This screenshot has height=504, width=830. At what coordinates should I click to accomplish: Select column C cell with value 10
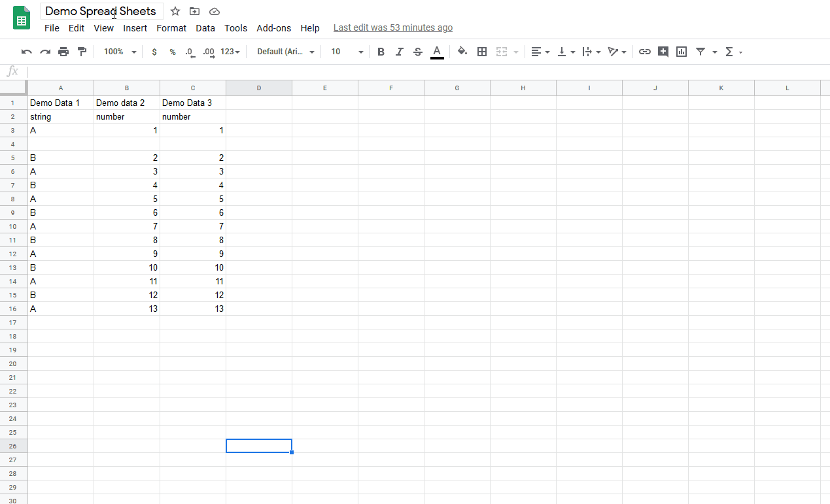(x=193, y=267)
